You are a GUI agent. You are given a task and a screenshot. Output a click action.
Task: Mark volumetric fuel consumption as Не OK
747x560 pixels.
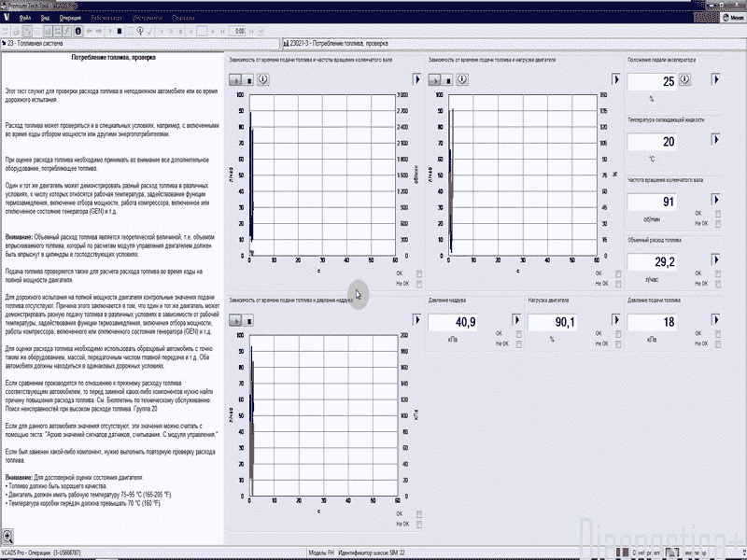click(718, 284)
